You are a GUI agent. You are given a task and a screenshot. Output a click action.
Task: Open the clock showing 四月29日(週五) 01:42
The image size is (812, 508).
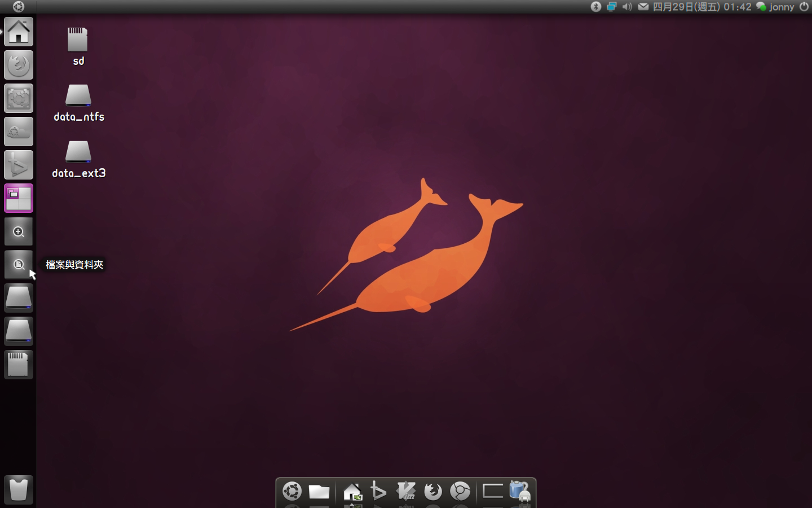[x=702, y=7]
